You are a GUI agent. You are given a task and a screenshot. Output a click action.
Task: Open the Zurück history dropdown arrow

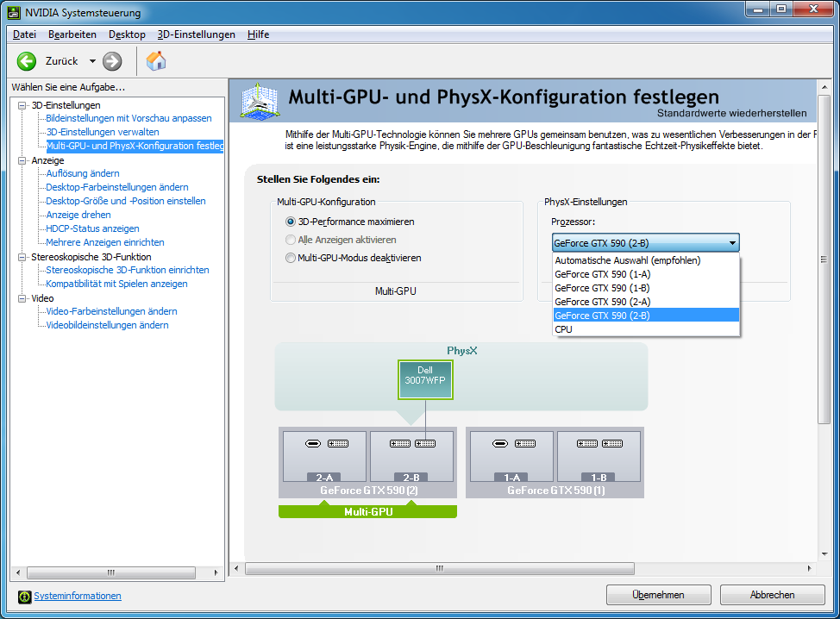point(92,61)
